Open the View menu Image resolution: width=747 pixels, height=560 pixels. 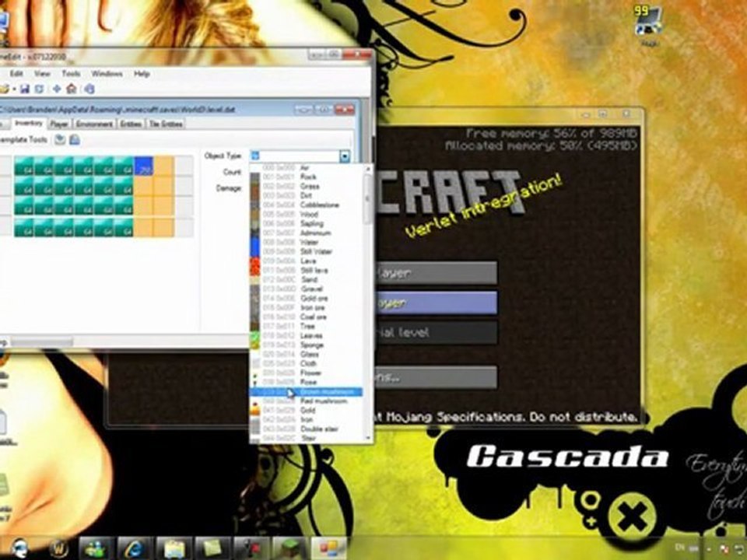tap(42, 73)
